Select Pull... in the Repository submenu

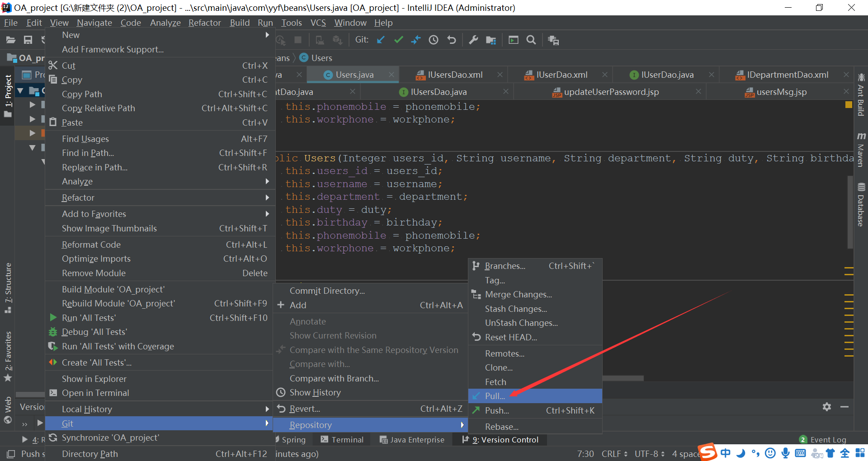(x=535, y=396)
